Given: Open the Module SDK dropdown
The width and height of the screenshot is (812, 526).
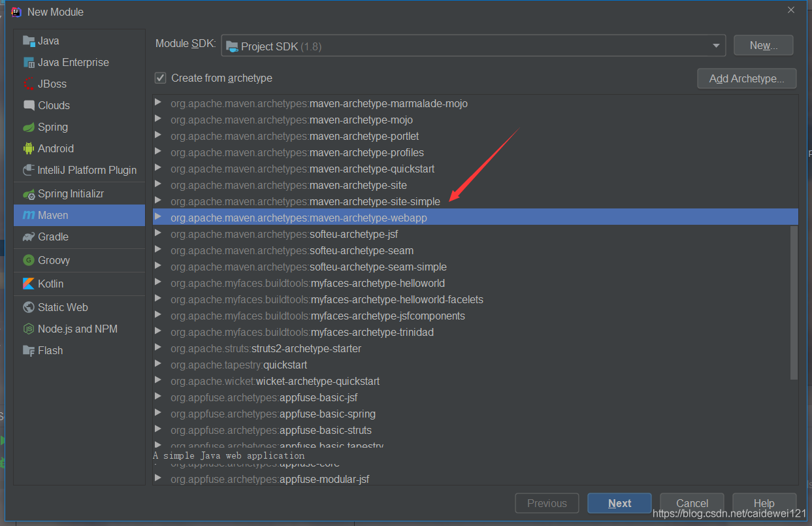Looking at the screenshot, I should coord(474,46).
